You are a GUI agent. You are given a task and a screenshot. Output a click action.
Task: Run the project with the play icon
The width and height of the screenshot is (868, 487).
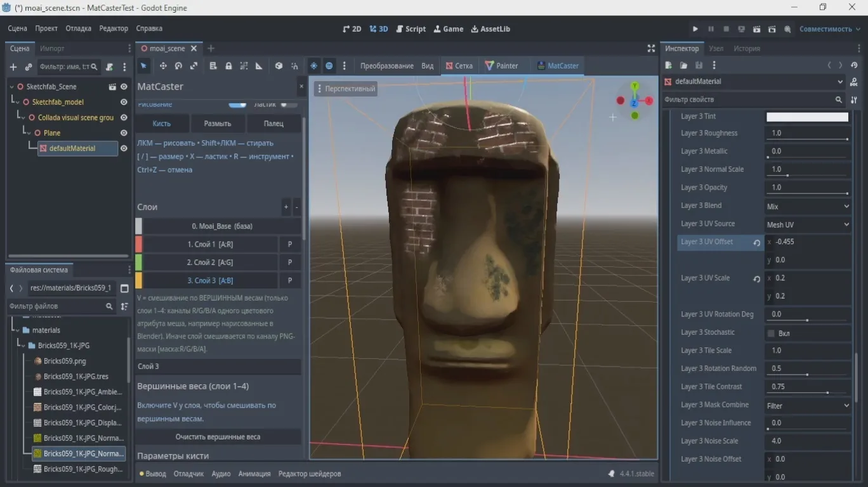tap(695, 29)
